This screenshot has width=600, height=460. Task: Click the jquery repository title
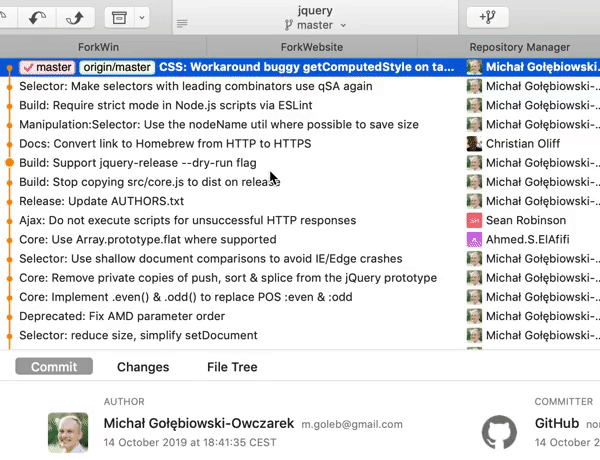point(315,10)
